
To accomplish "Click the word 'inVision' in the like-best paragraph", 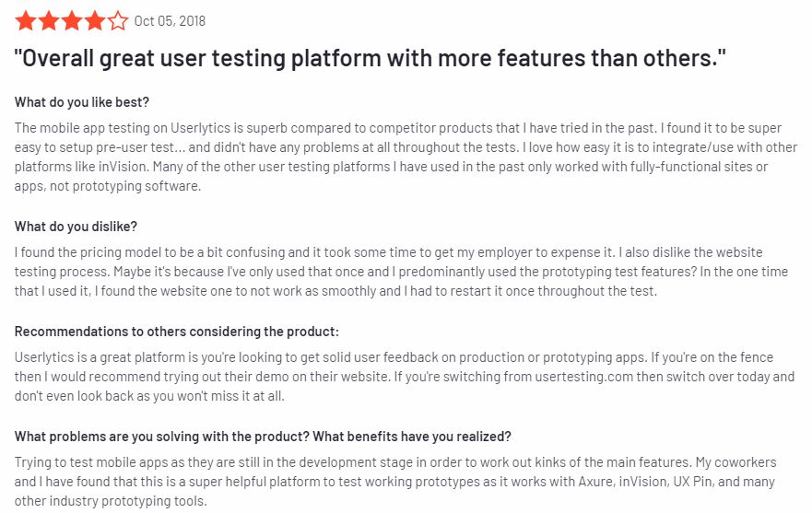I will click(x=124, y=167).
